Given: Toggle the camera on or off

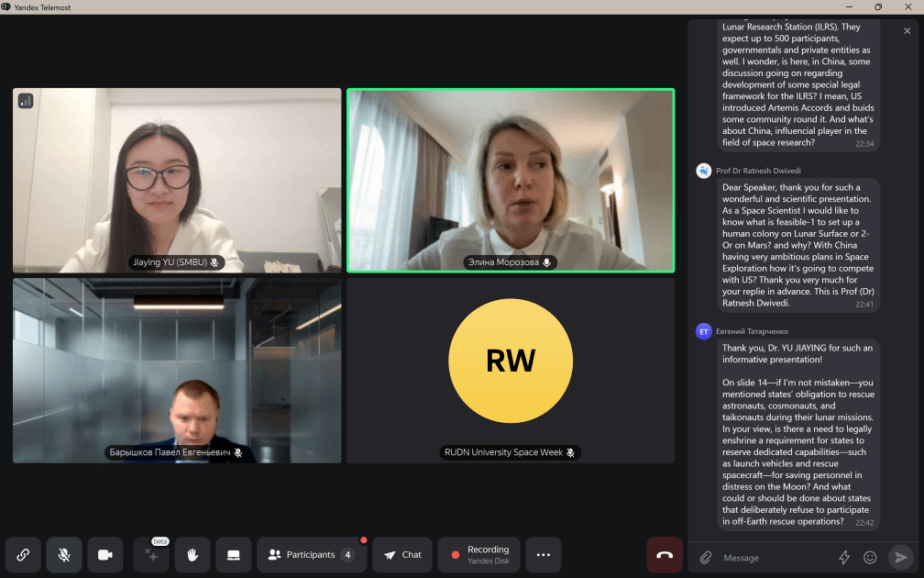Looking at the screenshot, I should pyautogui.click(x=105, y=555).
